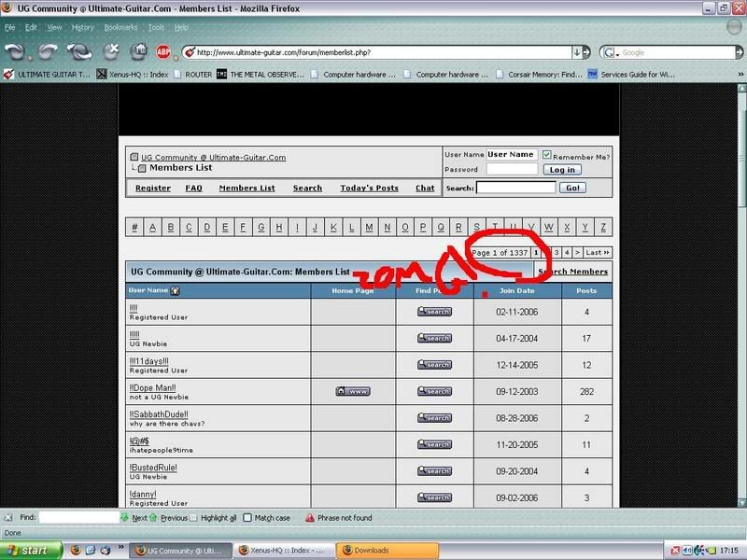Viewport: 747px width, 560px height.
Task: Expand the Quick Launch overflow chevron
Action: pos(121,547)
